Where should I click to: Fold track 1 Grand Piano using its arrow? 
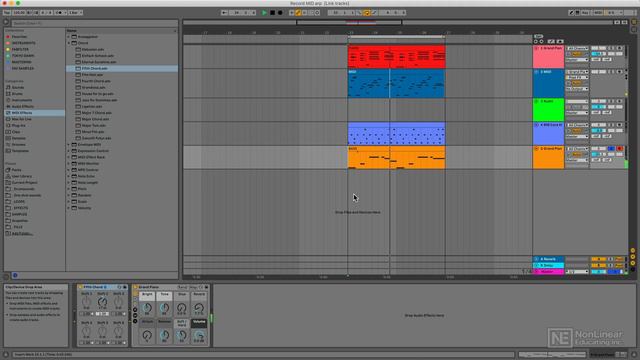(536, 49)
